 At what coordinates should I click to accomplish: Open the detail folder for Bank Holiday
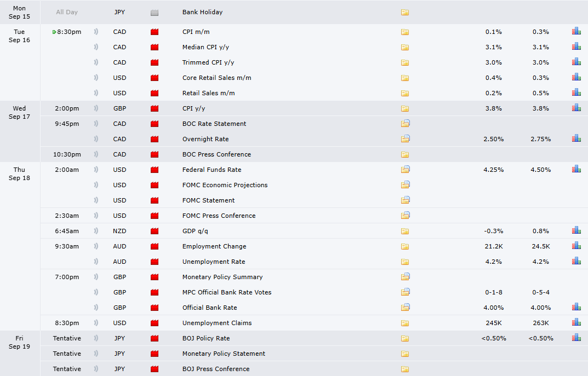404,13
